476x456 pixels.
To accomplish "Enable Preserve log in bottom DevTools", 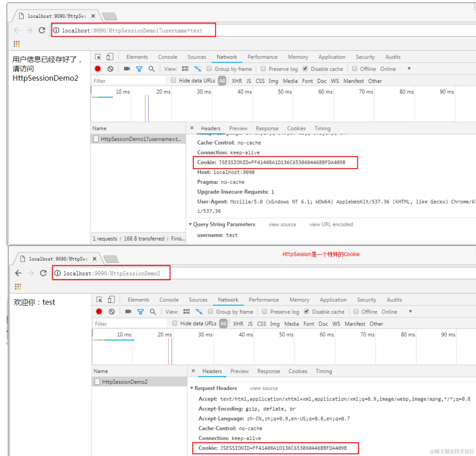I will (265, 311).
